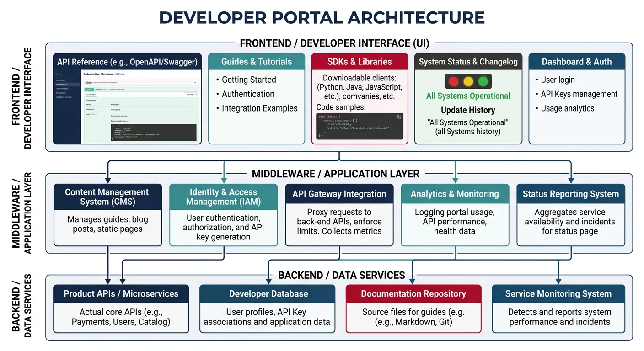Click the clipboard icon on the code samples box
Viewport: 644px width, 351px height.
point(399,117)
